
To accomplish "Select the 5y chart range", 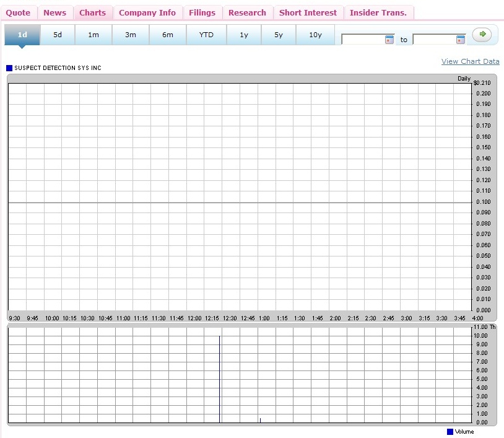I will (x=279, y=35).
